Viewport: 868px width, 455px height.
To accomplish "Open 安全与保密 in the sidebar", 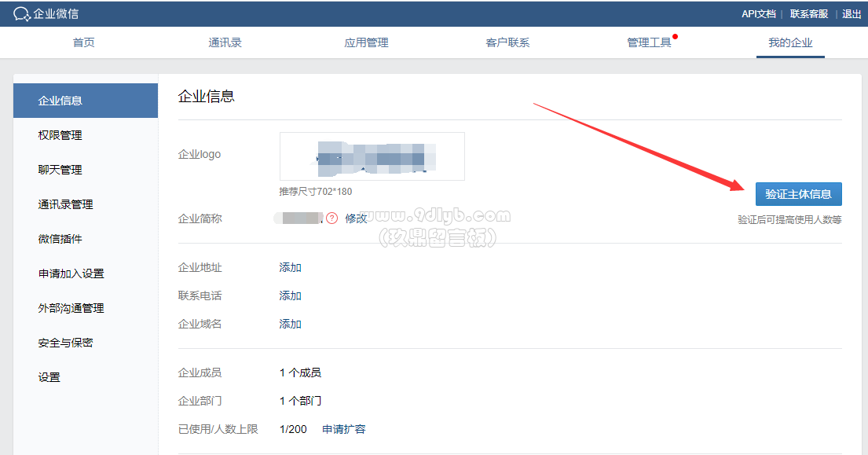I will point(65,343).
